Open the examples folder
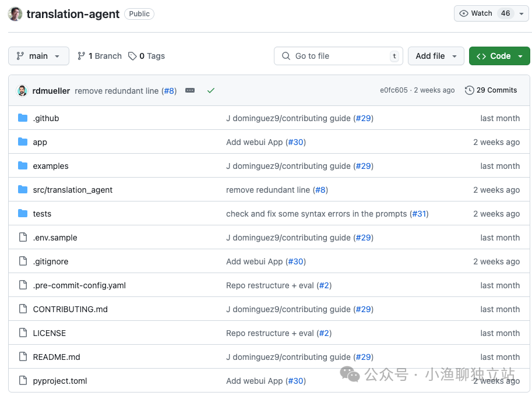Screen dimensions: 532x396 pos(51,166)
